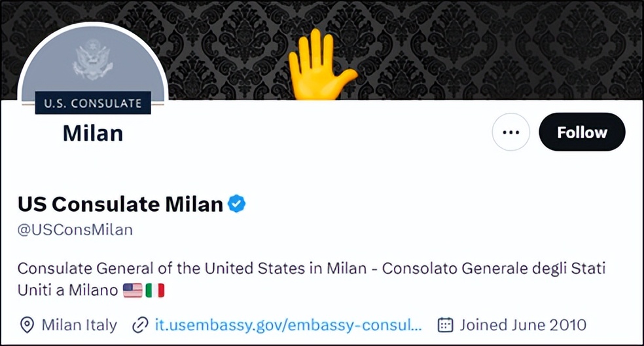The width and height of the screenshot is (644, 346).
Task: Click the location pin icon
Action: coord(27,324)
